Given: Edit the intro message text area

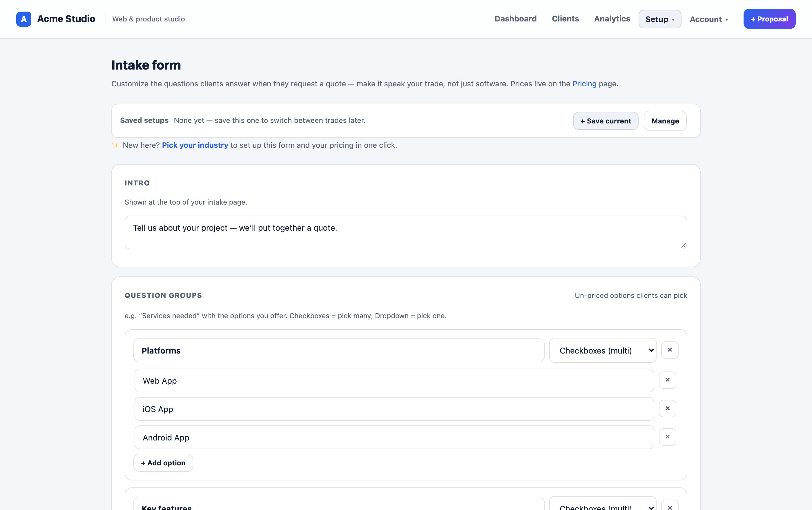Looking at the screenshot, I should tap(406, 232).
